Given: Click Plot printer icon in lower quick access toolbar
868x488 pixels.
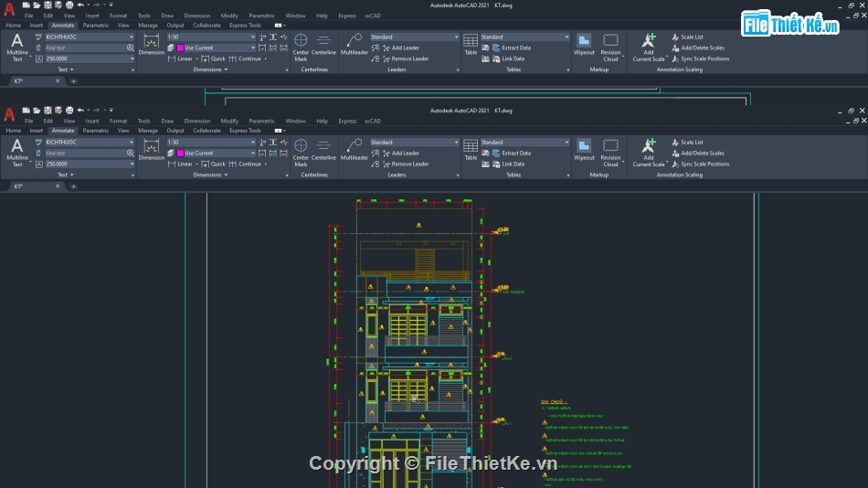Looking at the screenshot, I should tap(69, 111).
